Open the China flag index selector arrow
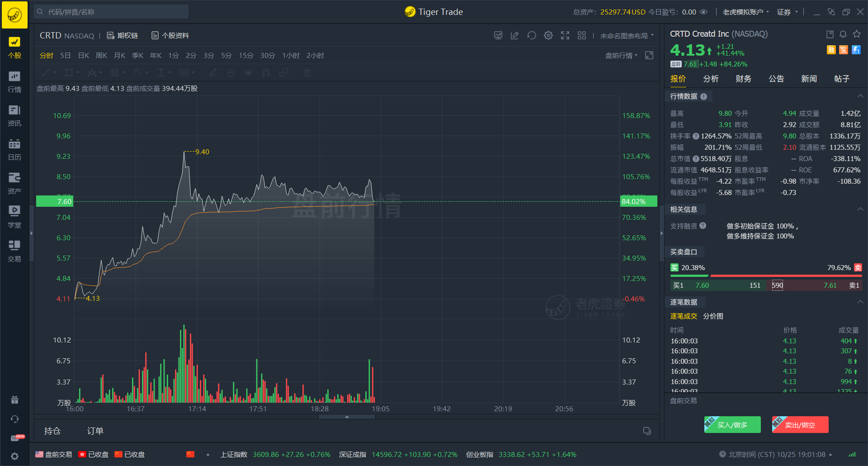The height and width of the screenshot is (466, 868). 208,455
